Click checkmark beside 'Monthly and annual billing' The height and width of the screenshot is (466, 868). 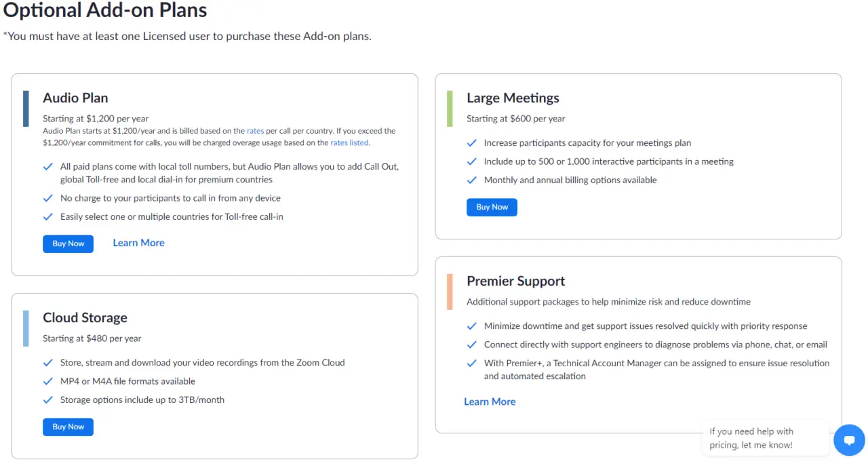coord(472,180)
